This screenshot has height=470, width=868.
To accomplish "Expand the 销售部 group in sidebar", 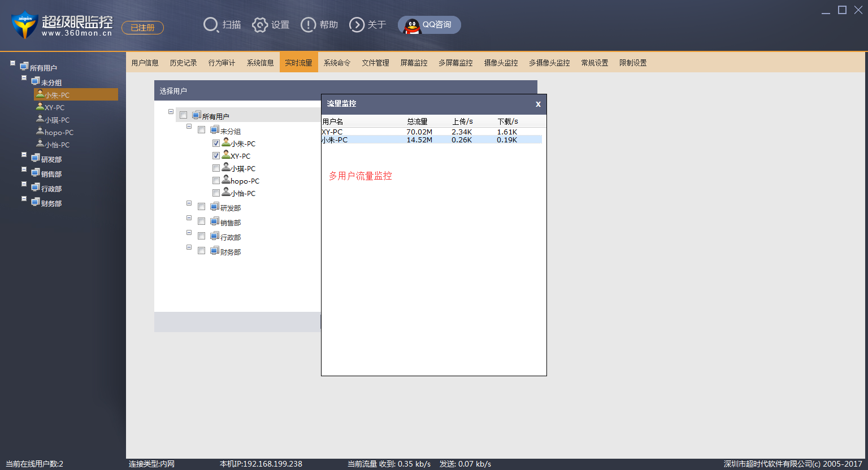I will pyautogui.click(x=24, y=169).
